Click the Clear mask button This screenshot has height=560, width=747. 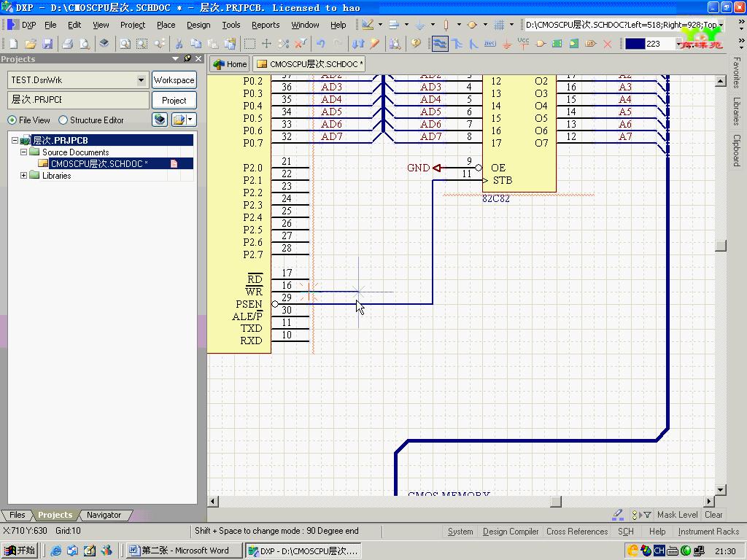(713, 515)
